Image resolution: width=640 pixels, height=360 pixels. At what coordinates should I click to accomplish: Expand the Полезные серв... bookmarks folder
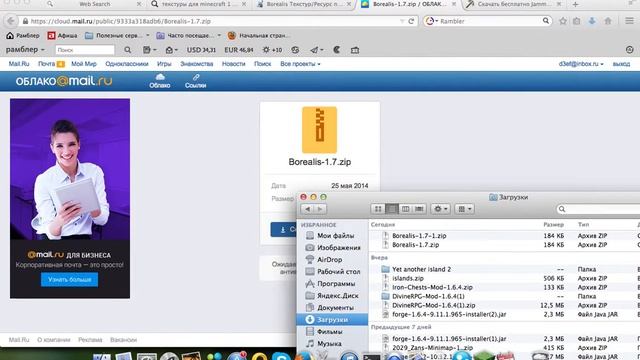pos(117,36)
